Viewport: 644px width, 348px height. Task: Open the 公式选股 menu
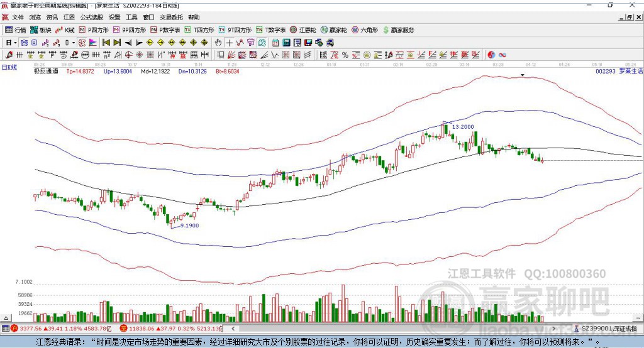(x=92, y=17)
